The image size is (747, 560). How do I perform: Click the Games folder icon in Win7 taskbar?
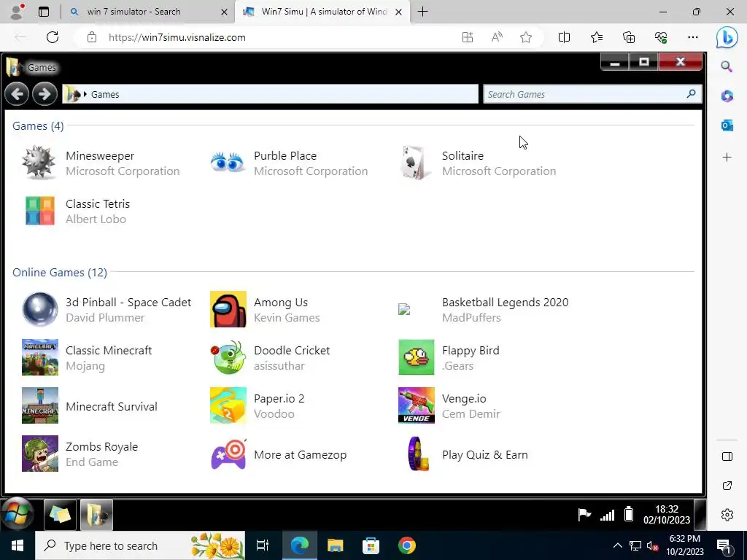(x=97, y=515)
